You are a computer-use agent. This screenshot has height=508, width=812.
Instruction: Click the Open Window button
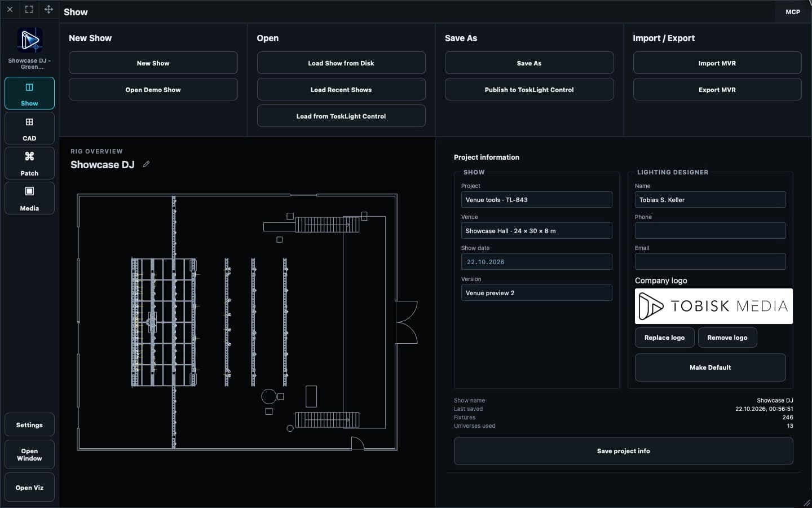pos(29,454)
